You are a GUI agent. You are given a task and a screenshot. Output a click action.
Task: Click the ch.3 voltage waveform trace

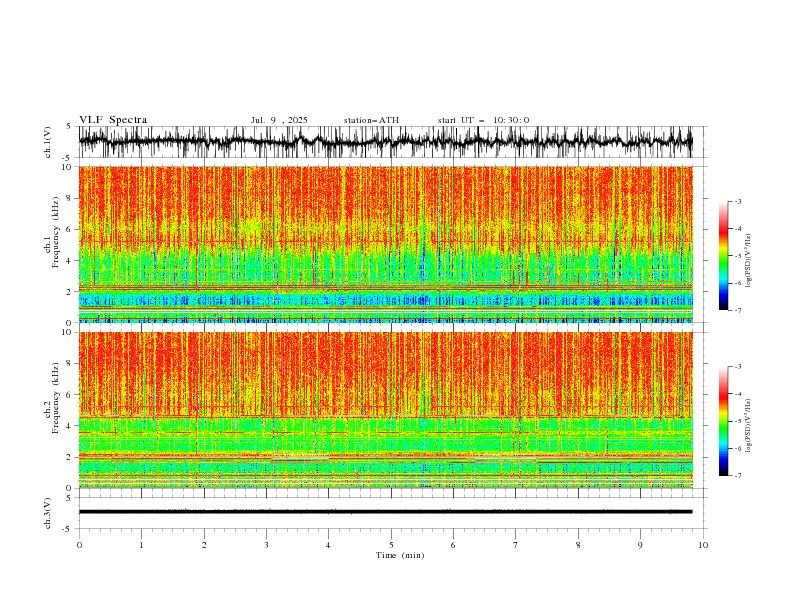[x=385, y=512]
